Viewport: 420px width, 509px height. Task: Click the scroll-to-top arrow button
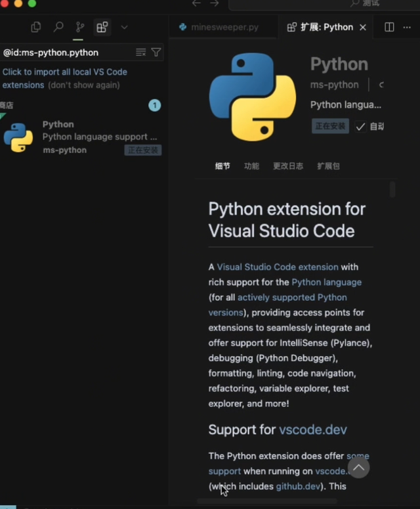pyautogui.click(x=358, y=467)
